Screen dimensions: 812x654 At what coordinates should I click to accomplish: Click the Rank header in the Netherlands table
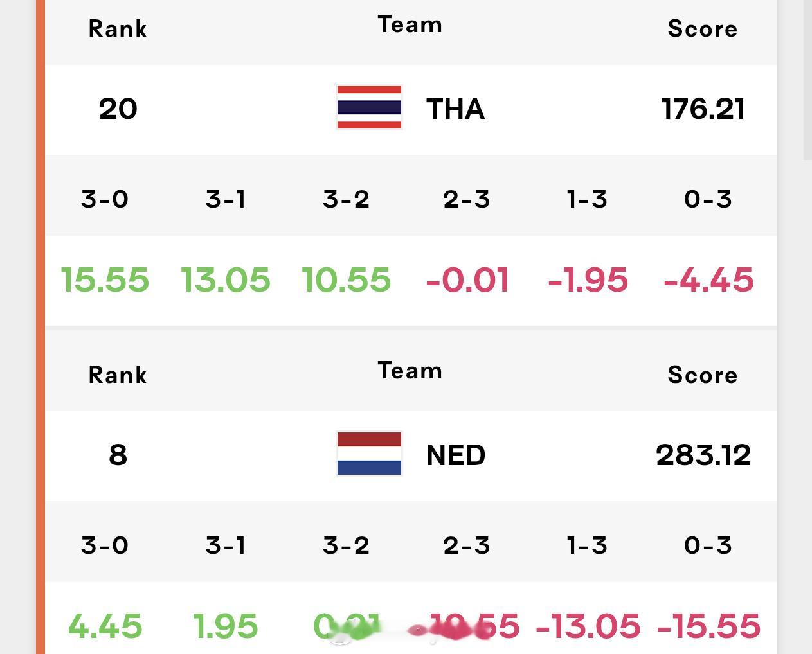[x=118, y=375]
